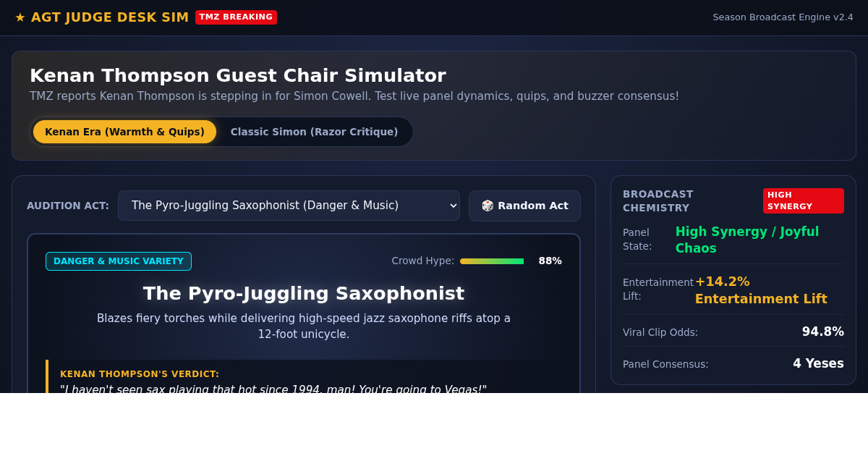
Task: Click the "AUDITION ACT:" label
Action: pyautogui.click(x=68, y=206)
